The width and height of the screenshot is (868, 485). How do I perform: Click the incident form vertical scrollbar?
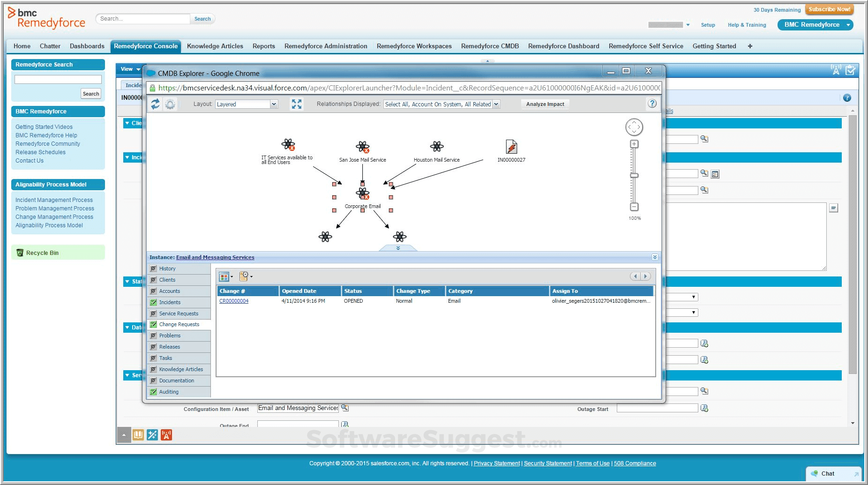pyautogui.click(x=853, y=244)
